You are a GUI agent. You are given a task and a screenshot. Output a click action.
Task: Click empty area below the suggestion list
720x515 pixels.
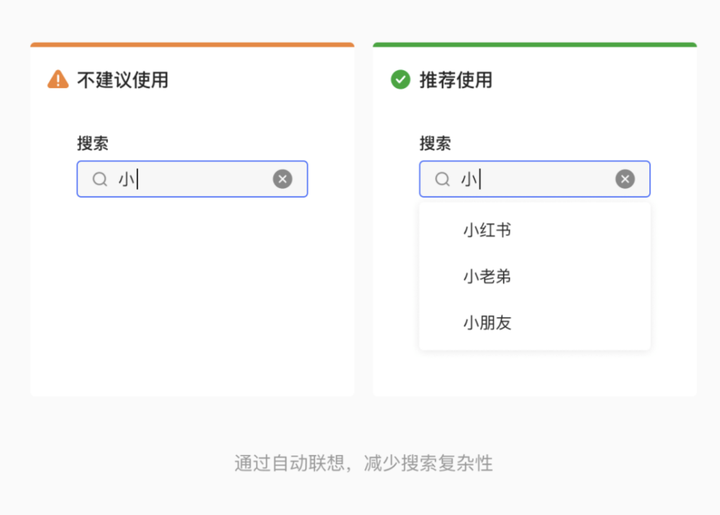[x=535, y=374]
